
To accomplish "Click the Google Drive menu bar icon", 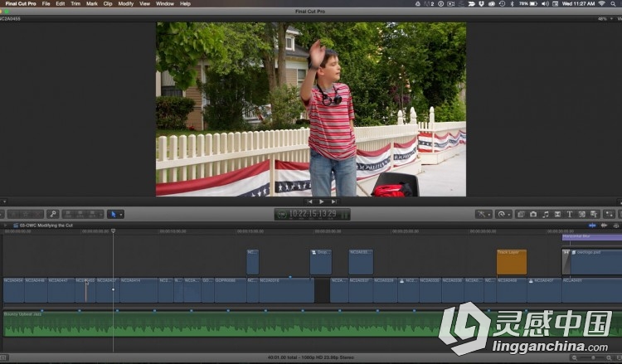I will [x=418, y=3].
